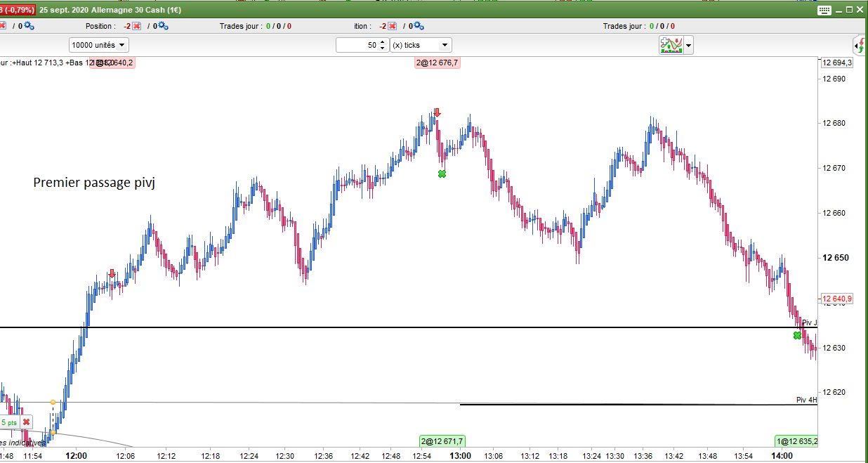This screenshot has width=868, height=463.
Task: Click the green X exit marker near 12:56
Action: 442,174
